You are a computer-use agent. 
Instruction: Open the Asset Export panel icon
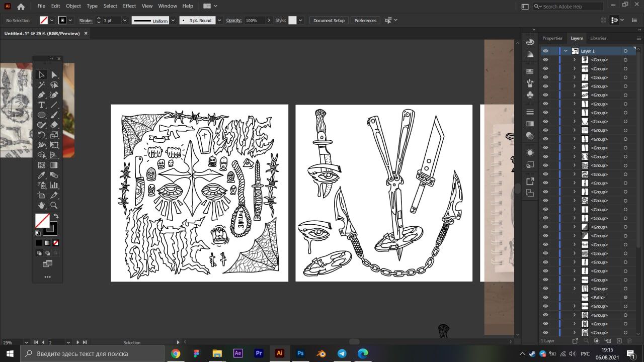click(x=530, y=182)
